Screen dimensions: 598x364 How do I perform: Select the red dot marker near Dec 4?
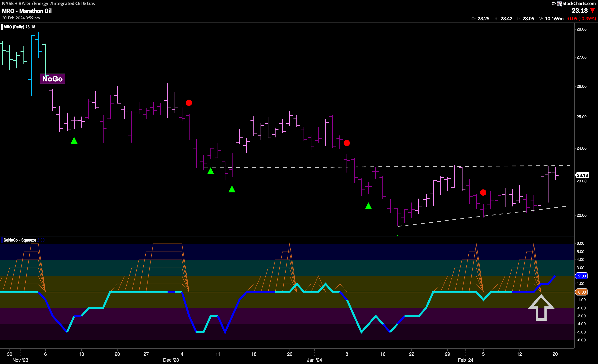pos(189,103)
